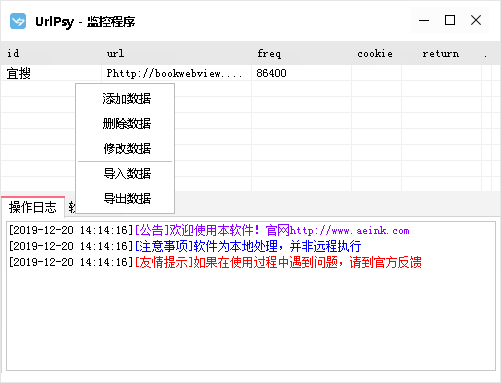Click the 公告 welcome log line
Image resolution: width=501 pixels, height=383 pixels.
pyautogui.click(x=209, y=230)
